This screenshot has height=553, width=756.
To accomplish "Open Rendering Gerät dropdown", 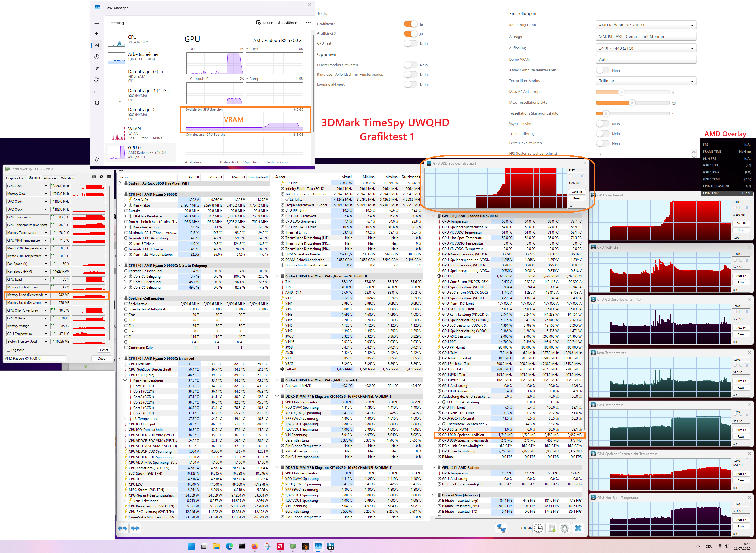I will 646,25.
